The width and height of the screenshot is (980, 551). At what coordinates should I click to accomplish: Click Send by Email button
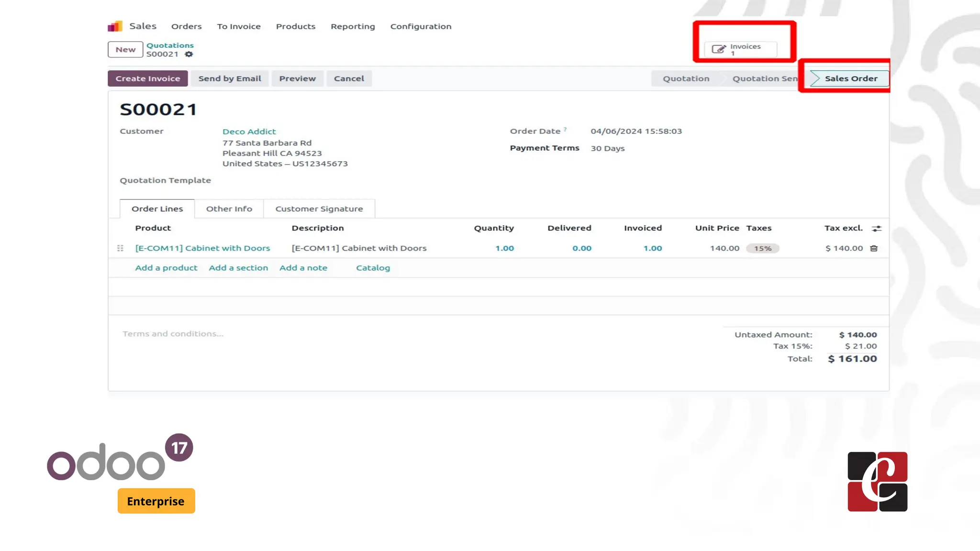[x=230, y=78]
